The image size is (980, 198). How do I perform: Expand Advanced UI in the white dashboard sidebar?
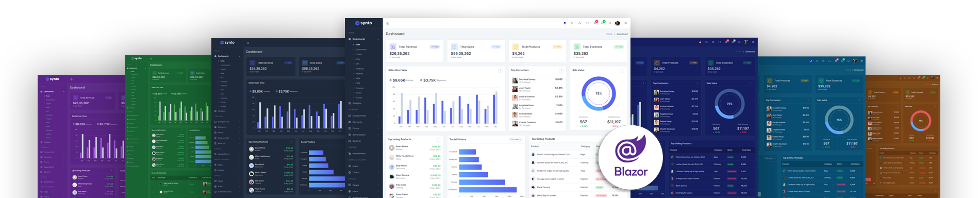point(363,135)
